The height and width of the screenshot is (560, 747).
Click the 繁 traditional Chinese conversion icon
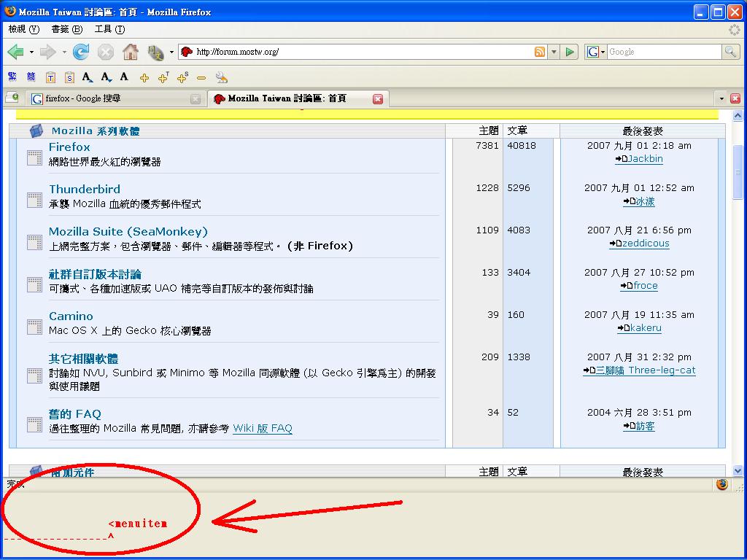(12, 77)
